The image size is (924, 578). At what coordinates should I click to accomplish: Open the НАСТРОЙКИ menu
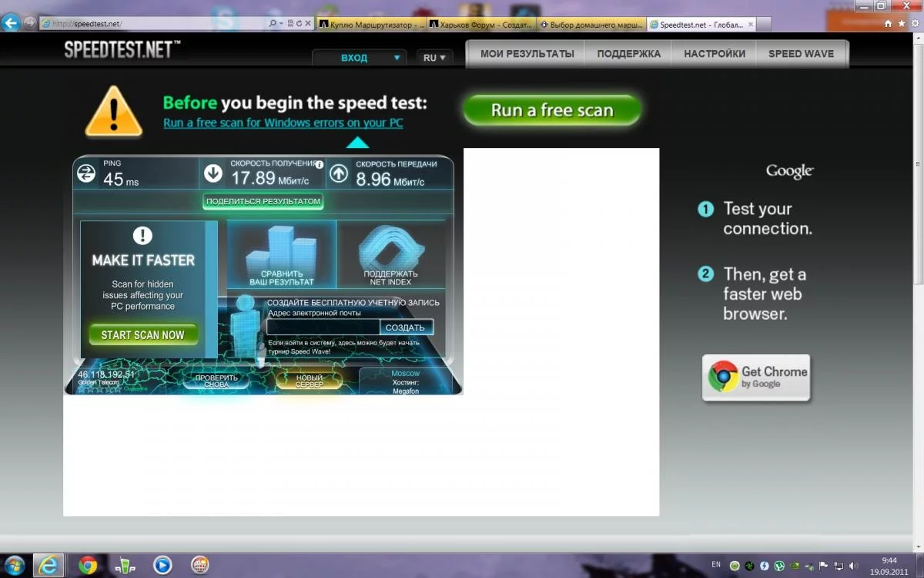(x=715, y=54)
